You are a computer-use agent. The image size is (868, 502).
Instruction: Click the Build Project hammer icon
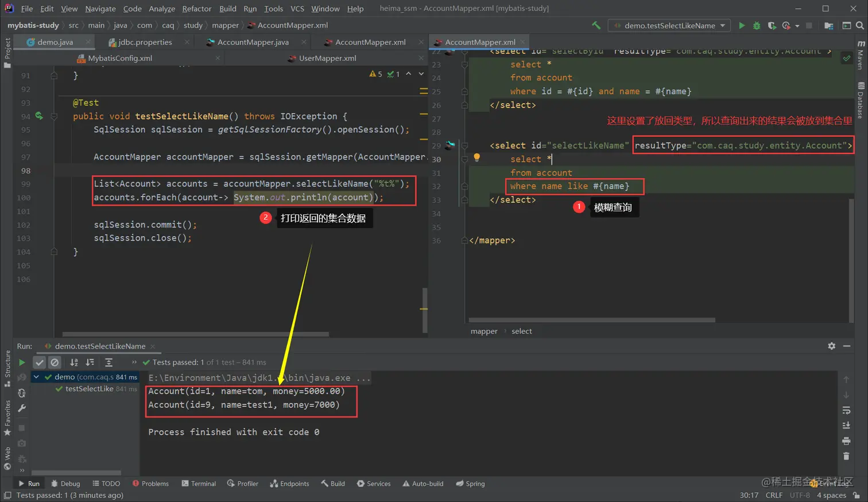tap(596, 25)
